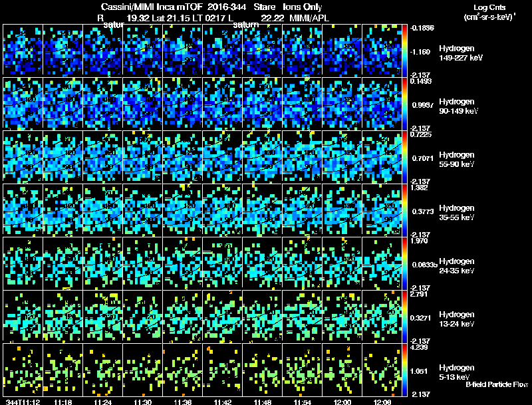Click the '0.3773' color scale value
The image size is (532, 405).
(x=423, y=211)
